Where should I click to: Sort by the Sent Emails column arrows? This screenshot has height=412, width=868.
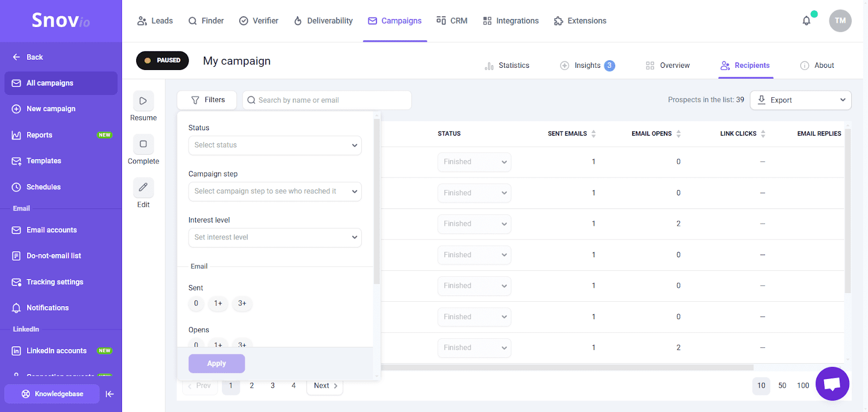point(593,134)
